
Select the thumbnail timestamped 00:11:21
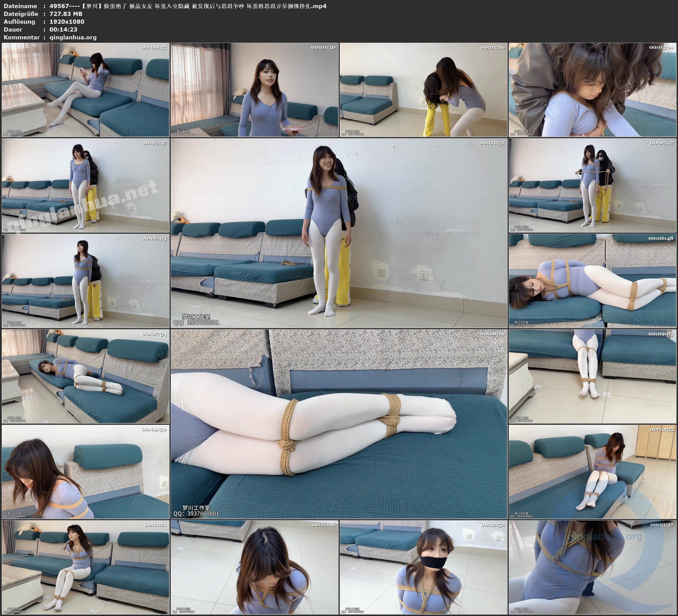point(85,567)
